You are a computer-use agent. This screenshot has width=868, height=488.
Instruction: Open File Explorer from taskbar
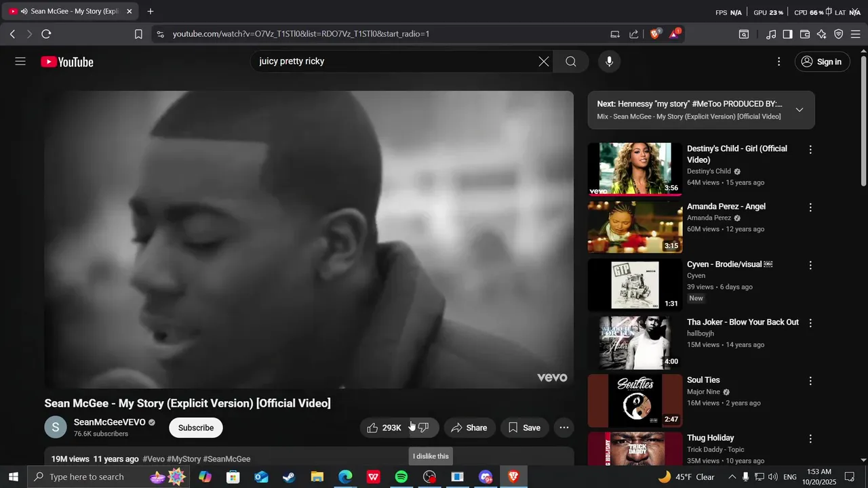tap(317, 477)
